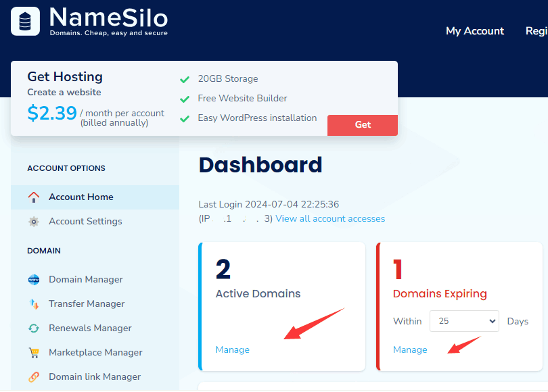Screen dimensions: 548x392
Task: Click the Renewals Manager refresh icon
Action: pos(34,328)
